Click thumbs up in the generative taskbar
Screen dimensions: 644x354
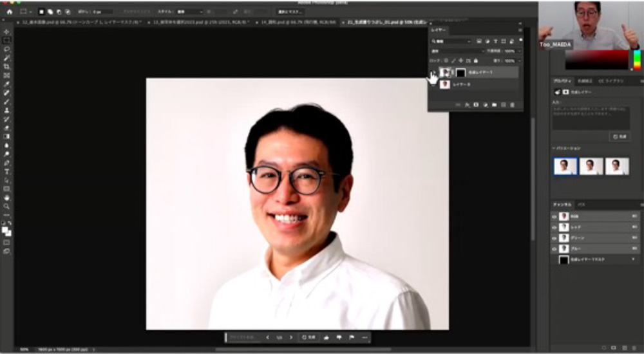tap(327, 337)
